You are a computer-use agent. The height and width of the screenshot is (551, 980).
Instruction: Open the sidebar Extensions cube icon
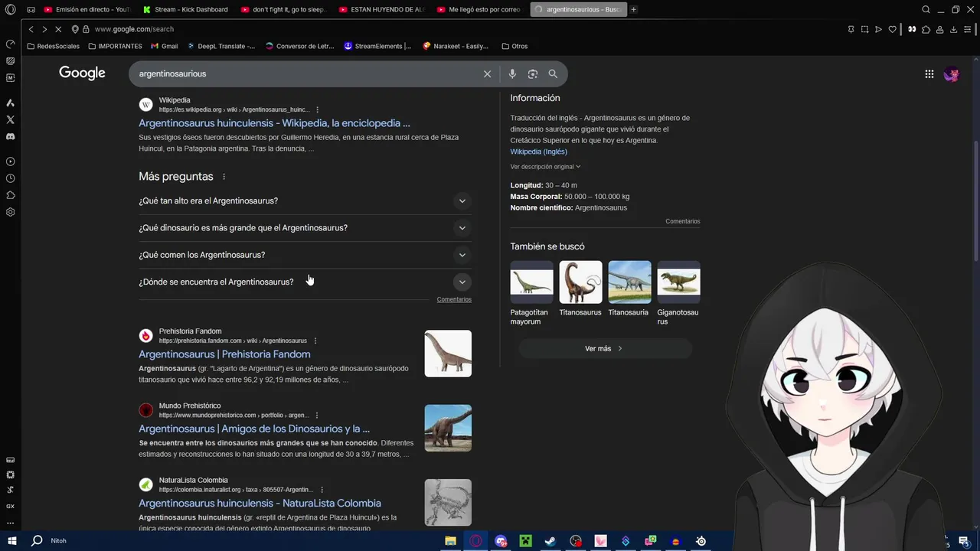[x=10, y=195]
